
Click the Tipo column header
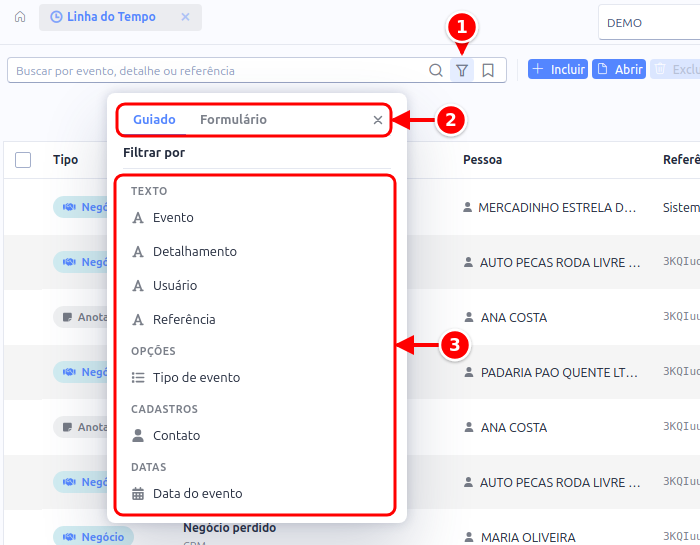[66, 160]
